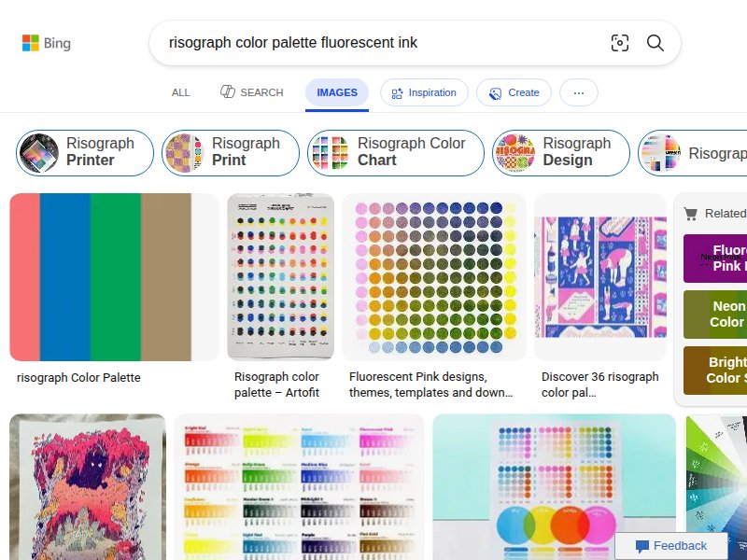Switch to the SEARCH tab
The width and height of the screenshot is (747, 560).
click(251, 92)
